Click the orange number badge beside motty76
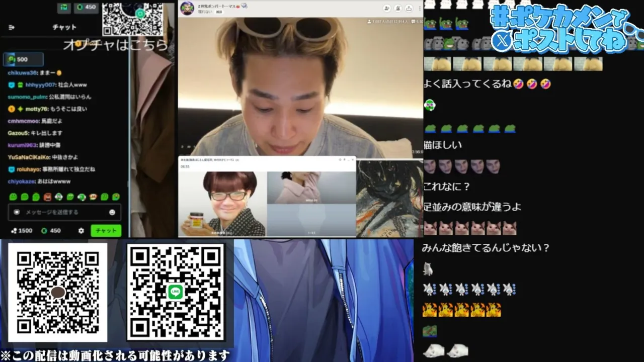Image resolution: width=644 pixels, height=362 pixels. coord(11,109)
